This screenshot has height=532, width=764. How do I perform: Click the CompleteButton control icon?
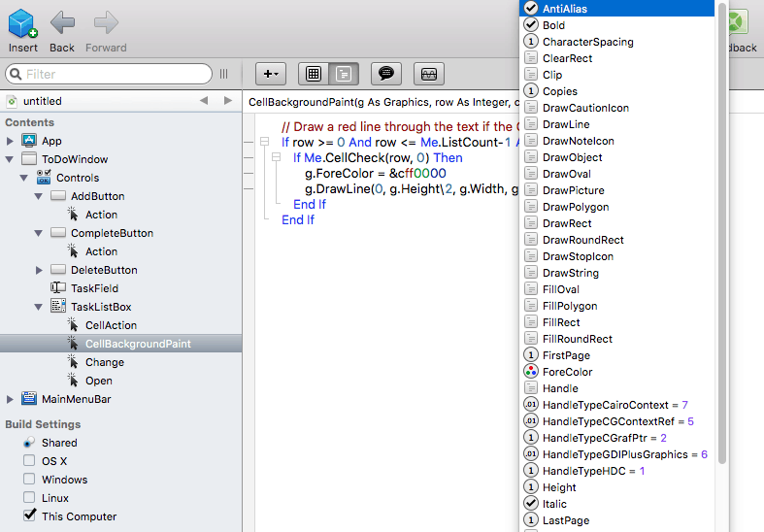(58, 232)
